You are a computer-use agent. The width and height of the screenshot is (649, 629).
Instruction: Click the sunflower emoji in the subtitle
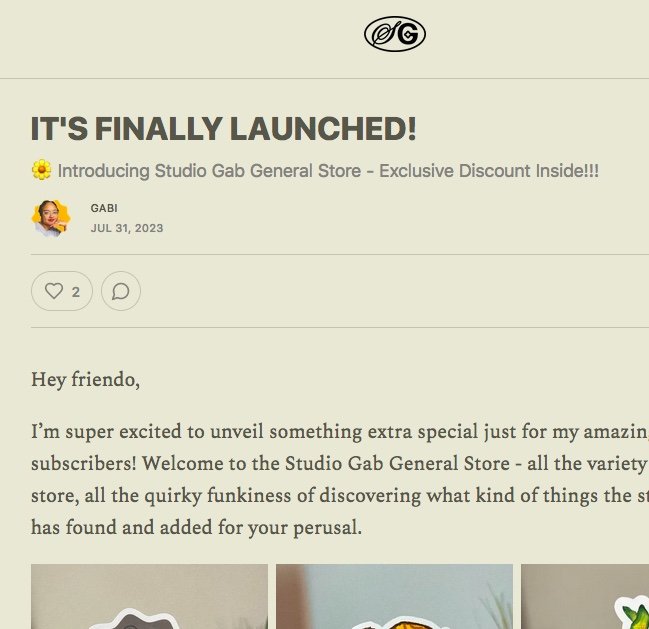tap(42, 170)
